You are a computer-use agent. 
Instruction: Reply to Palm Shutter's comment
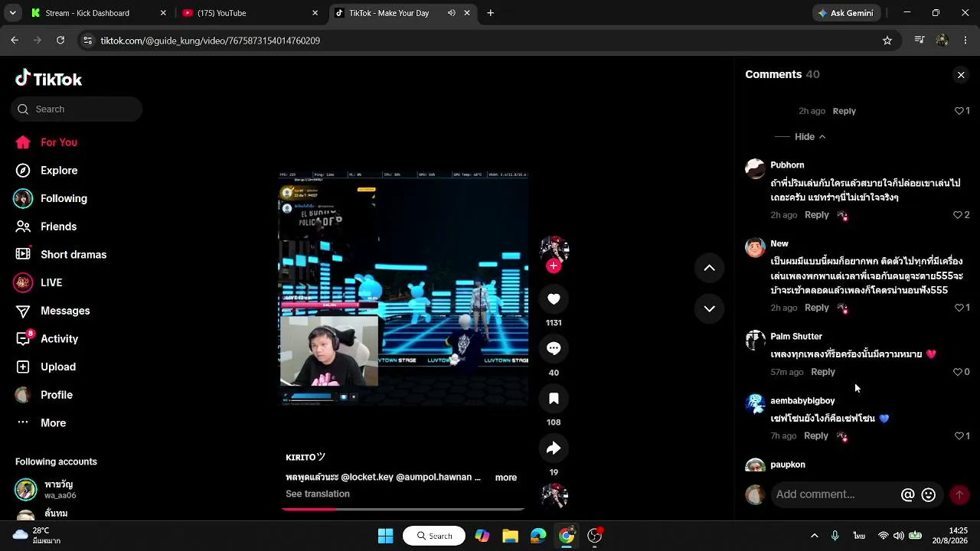(x=823, y=372)
